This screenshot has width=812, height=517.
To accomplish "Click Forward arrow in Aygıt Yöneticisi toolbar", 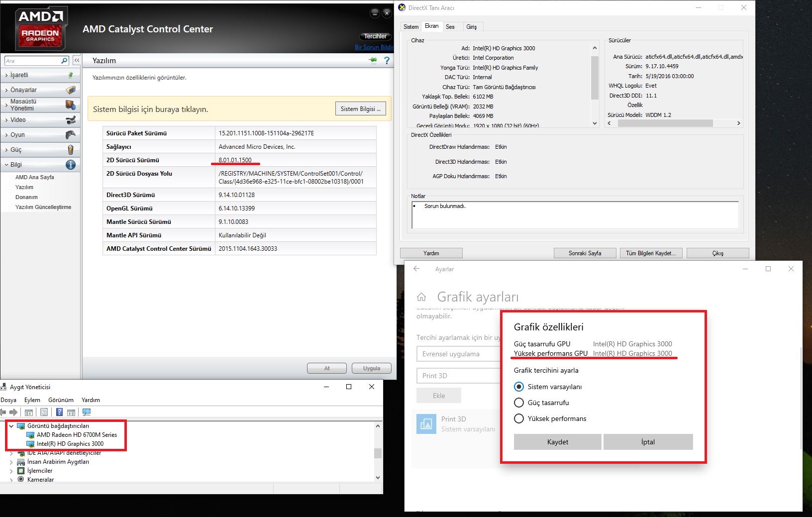I will click(x=13, y=412).
